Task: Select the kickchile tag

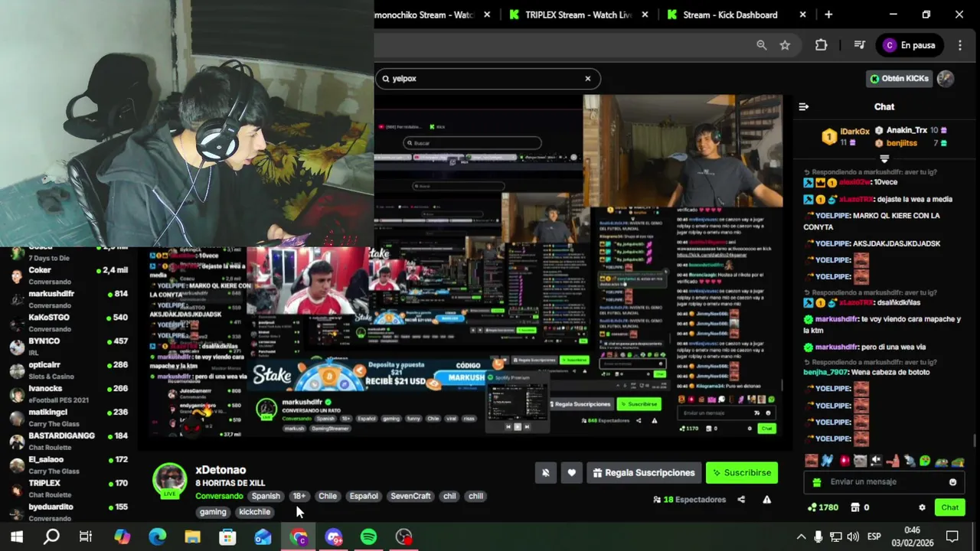Action: pos(255,512)
